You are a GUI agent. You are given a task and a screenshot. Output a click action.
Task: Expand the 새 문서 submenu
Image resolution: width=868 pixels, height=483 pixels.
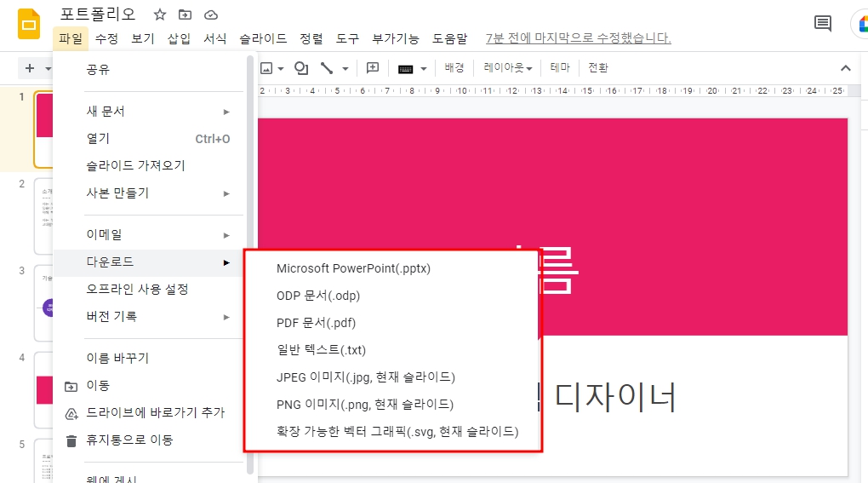(148, 112)
